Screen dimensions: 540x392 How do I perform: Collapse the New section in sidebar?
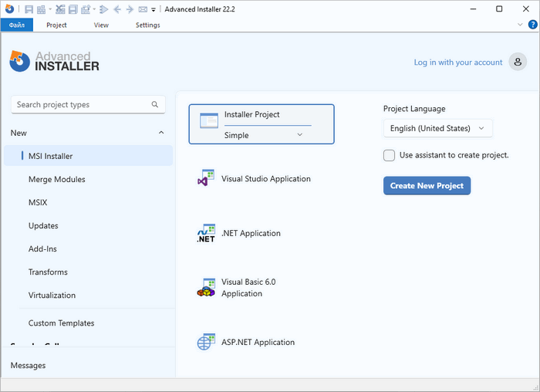tap(161, 133)
